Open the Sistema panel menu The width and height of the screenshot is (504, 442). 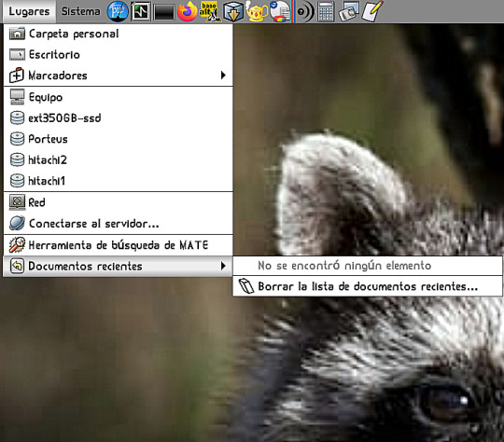coord(80,11)
